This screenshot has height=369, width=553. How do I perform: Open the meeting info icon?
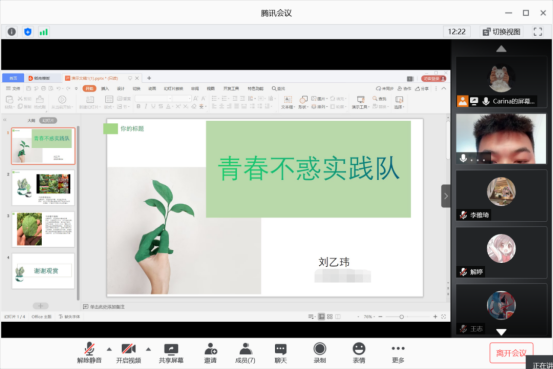[x=12, y=32]
